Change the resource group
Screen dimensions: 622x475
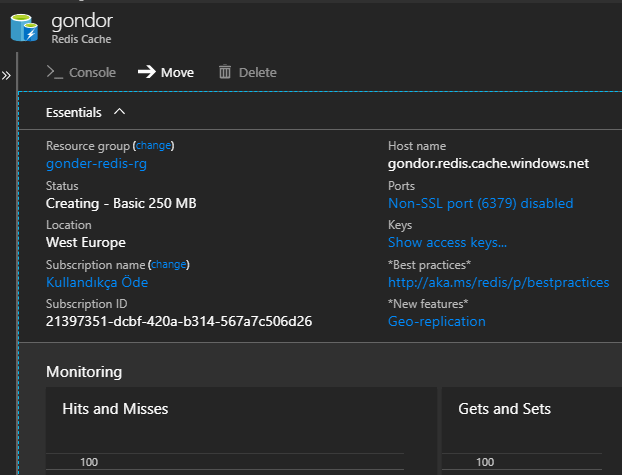click(x=154, y=146)
